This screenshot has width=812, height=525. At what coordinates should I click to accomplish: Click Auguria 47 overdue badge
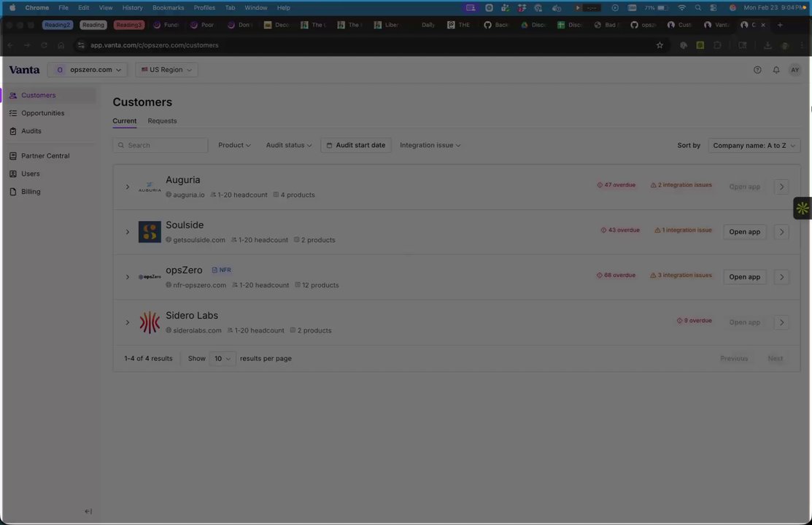[x=616, y=184]
